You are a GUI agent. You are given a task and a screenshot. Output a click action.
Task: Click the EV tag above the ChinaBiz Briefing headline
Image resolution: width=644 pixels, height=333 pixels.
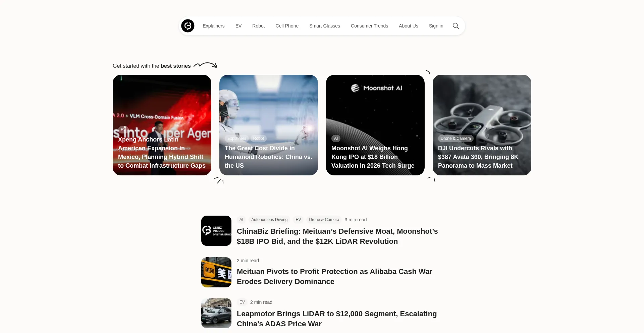[x=298, y=220]
